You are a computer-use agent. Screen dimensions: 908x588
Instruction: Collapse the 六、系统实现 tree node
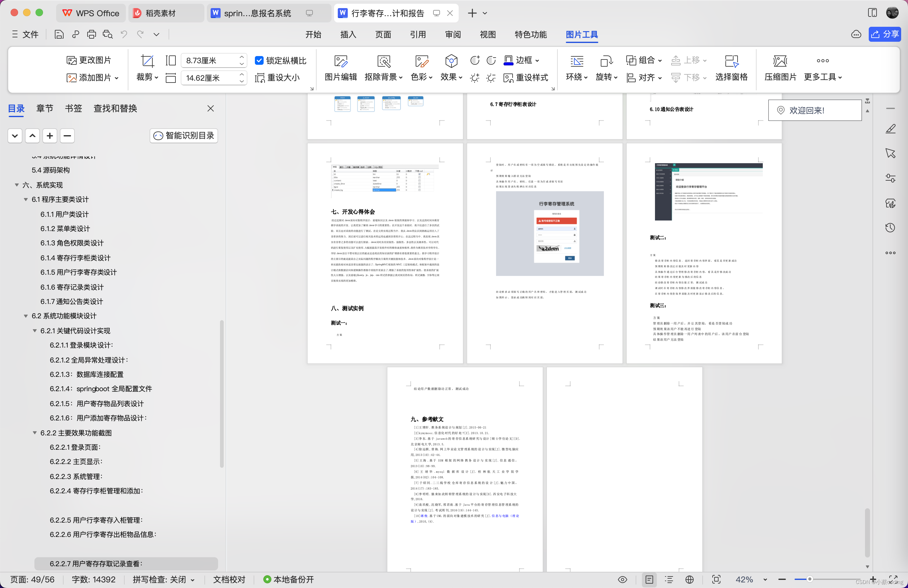[17, 185]
